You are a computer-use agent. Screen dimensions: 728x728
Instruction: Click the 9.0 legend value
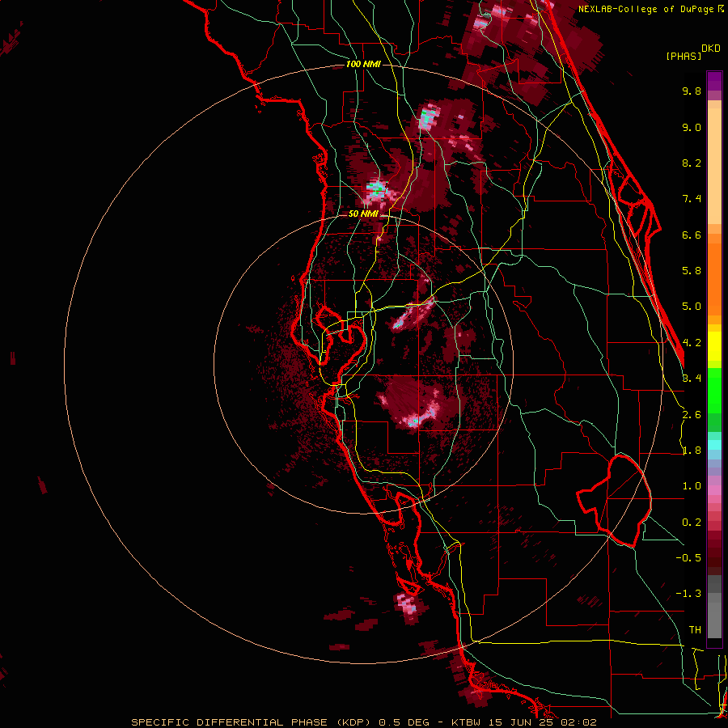pyautogui.click(x=692, y=127)
